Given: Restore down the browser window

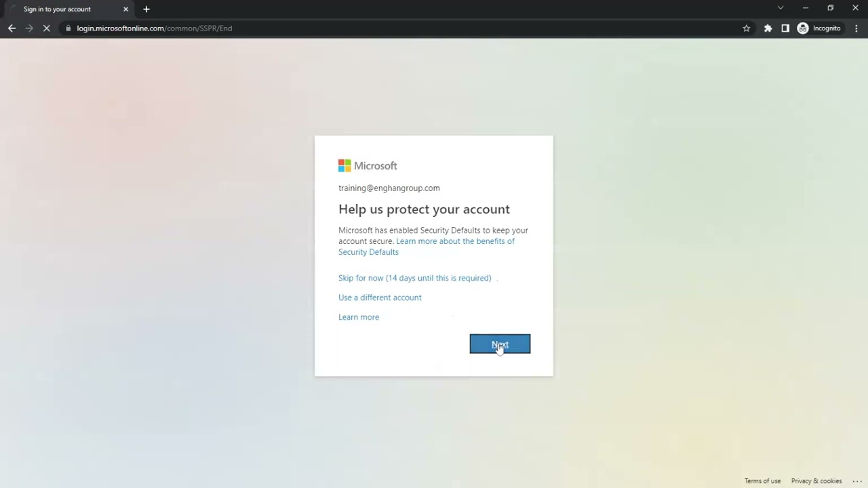Looking at the screenshot, I should pos(831,8).
